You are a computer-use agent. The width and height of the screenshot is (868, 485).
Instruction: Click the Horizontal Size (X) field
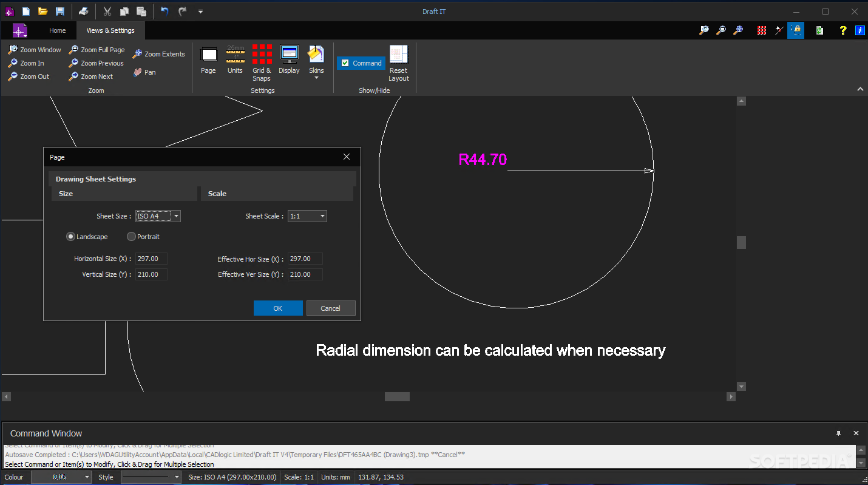(151, 259)
